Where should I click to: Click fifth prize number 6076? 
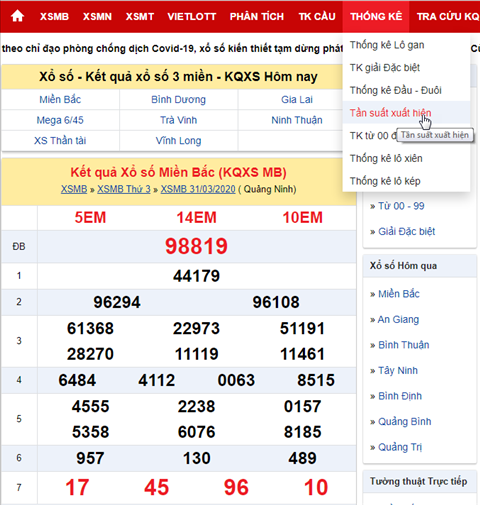coord(196,432)
